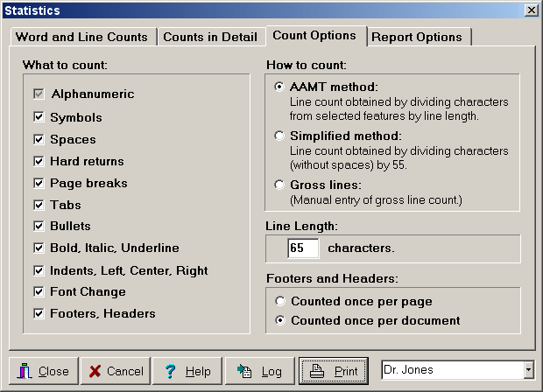Select Counted once per page
543x392 pixels.
pos(279,301)
